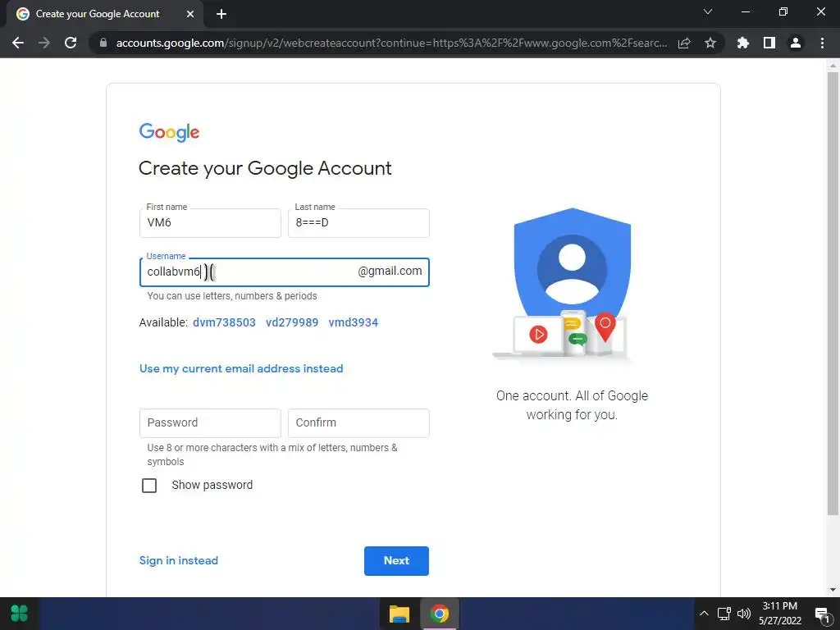840x630 pixels.
Task: Bookmark this tab with the star icon
Action: (x=710, y=43)
